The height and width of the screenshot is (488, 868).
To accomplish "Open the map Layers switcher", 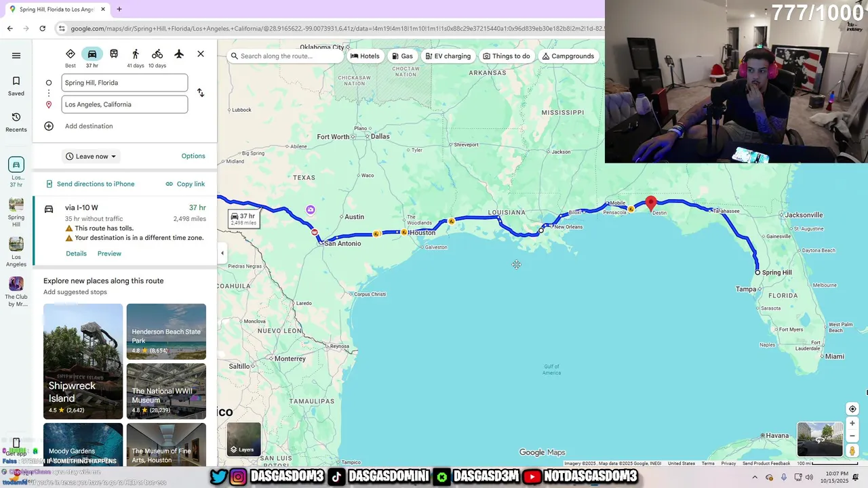I will pos(243,439).
